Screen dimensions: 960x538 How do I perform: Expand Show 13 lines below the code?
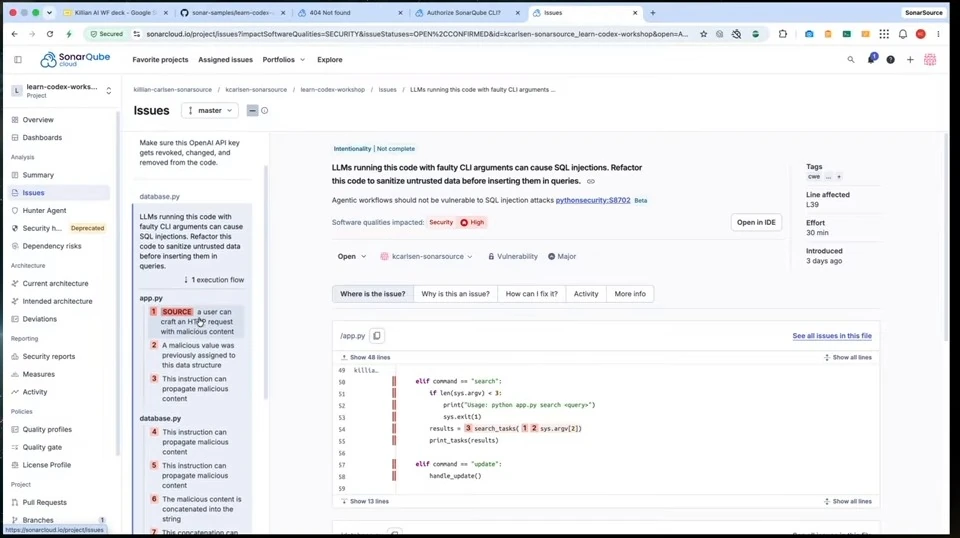(365, 501)
